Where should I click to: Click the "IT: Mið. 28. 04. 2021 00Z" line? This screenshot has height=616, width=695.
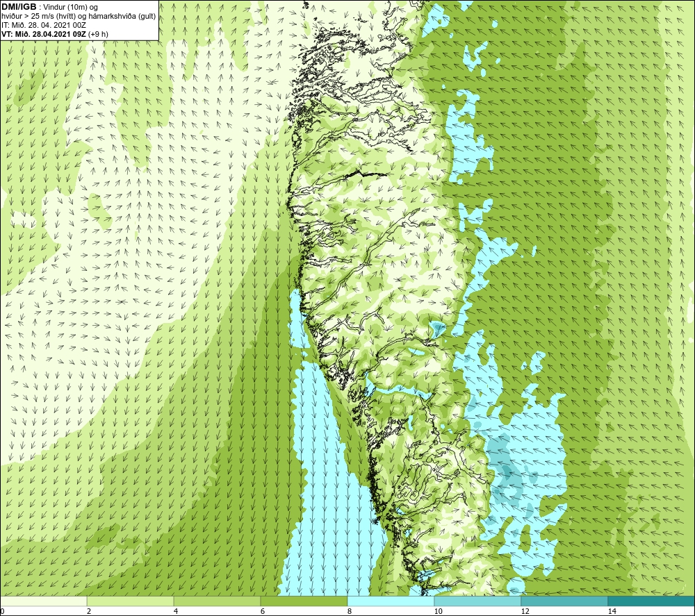pyautogui.click(x=43, y=25)
